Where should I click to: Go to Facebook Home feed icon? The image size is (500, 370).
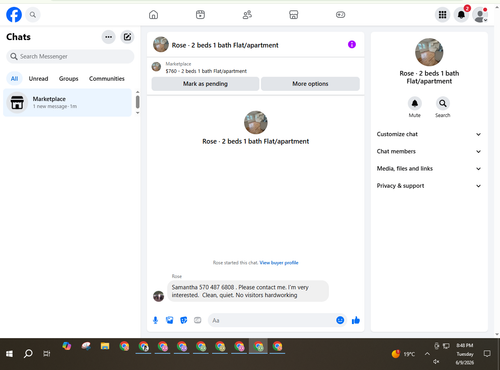pos(153,15)
